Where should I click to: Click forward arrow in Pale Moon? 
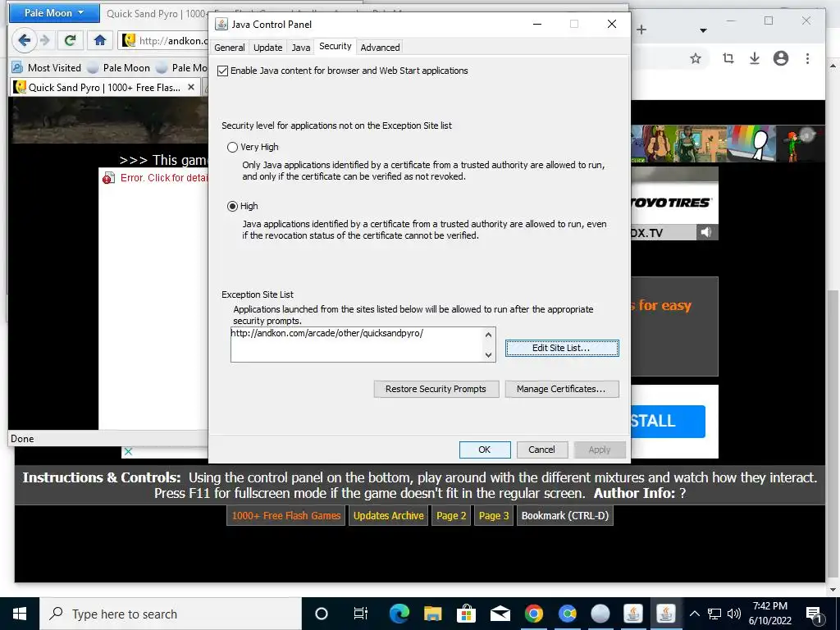(x=45, y=40)
